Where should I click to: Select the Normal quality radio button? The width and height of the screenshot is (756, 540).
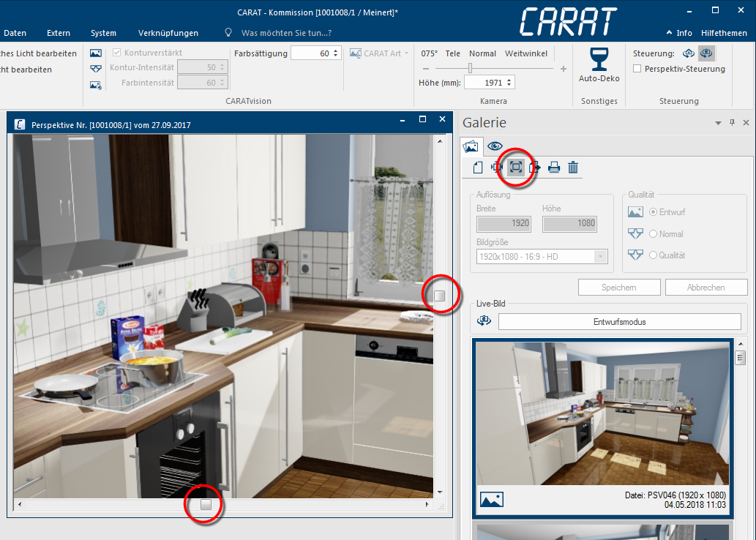(653, 234)
